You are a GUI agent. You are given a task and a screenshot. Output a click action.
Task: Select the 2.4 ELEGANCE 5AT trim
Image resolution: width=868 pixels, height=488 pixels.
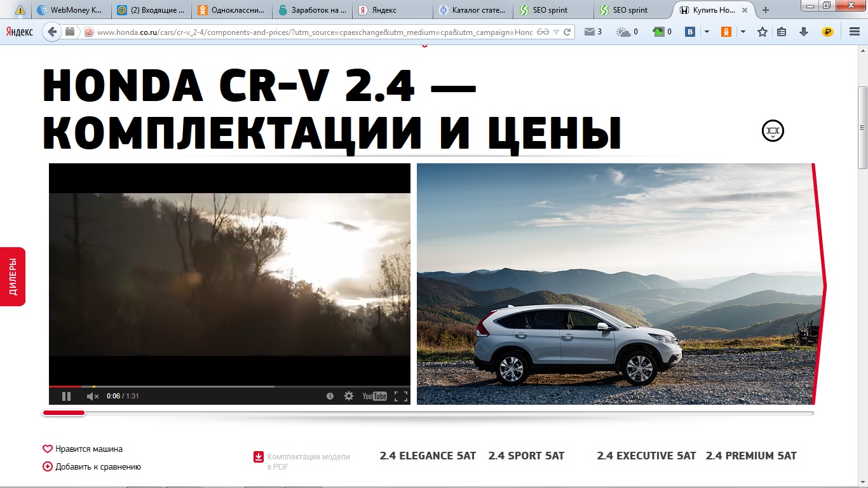pos(428,456)
